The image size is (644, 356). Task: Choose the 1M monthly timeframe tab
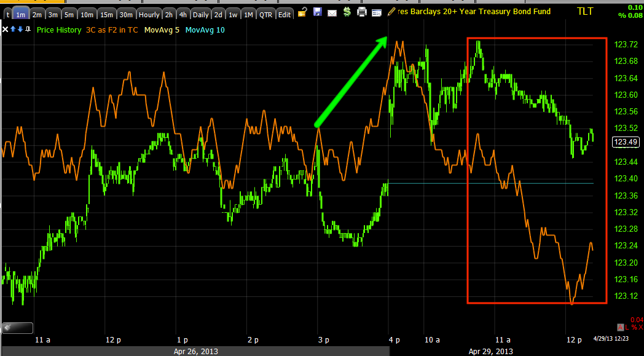[x=248, y=14]
